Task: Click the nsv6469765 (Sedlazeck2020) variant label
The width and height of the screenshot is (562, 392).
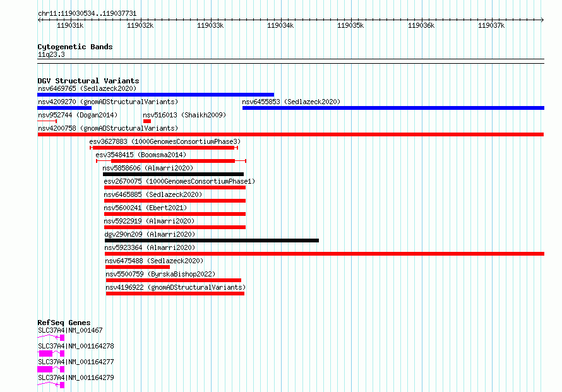Action: pos(87,88)
